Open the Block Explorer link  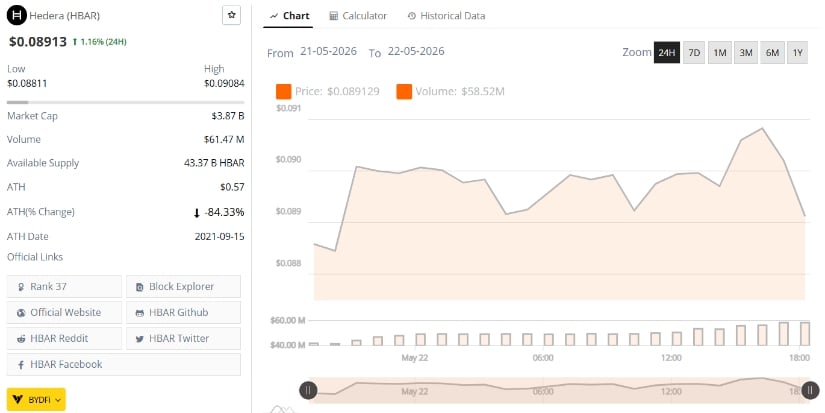pyautogui.click(x=183, y=287)
